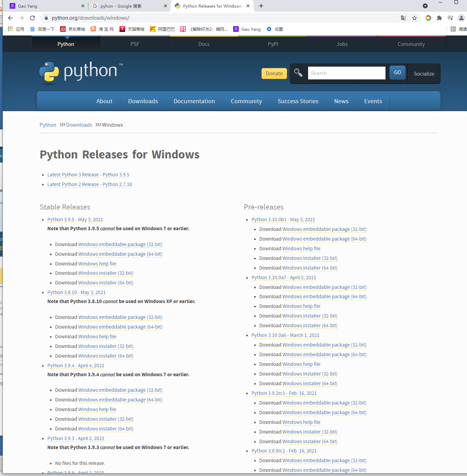Click the yellow Donate button
The image size is (467, 476).
274,73
